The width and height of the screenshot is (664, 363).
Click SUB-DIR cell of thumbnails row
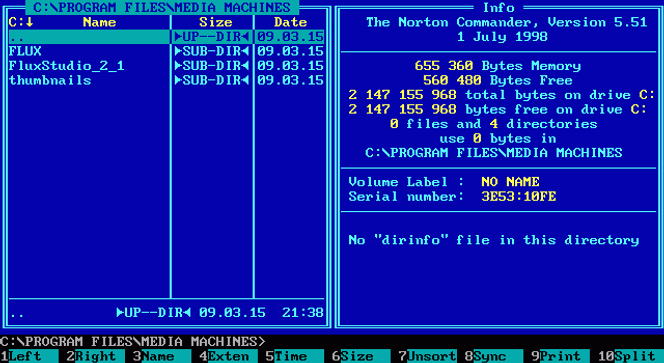coord(212,80)
